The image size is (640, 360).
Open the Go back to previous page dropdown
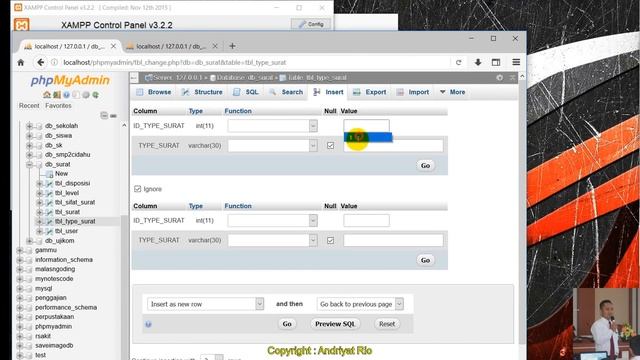pos(360,304)
